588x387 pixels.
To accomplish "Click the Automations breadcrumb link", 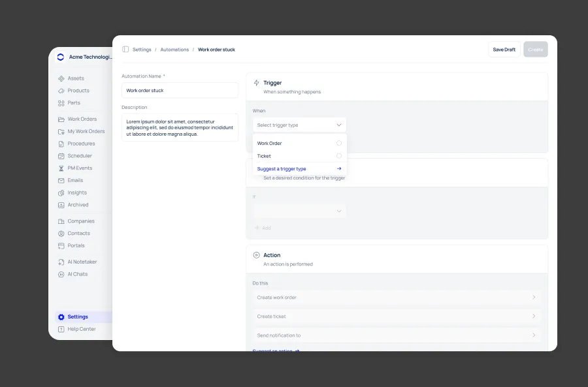I will pos(174,50).
